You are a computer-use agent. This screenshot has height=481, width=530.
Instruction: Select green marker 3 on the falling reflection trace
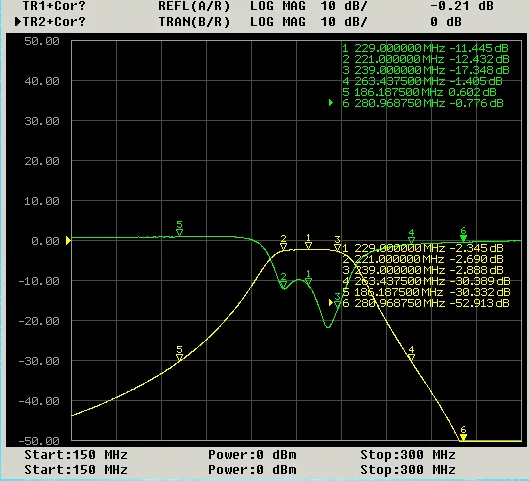[x=337, y=300]
